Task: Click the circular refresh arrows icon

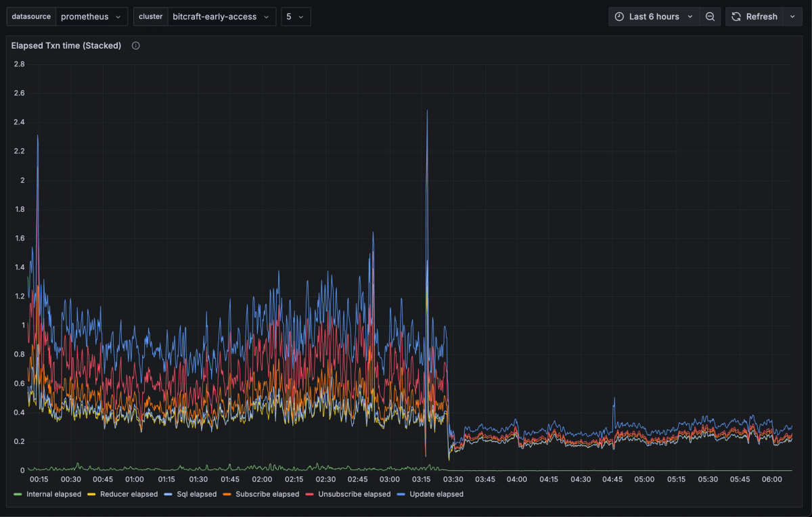Action: click(x=736, y=16)
